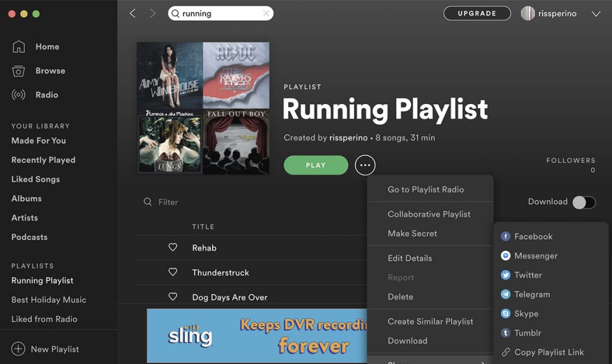Like Dog Days Are Over heart icon
Screen dimensions: 612x364
[x=173, y=296]
